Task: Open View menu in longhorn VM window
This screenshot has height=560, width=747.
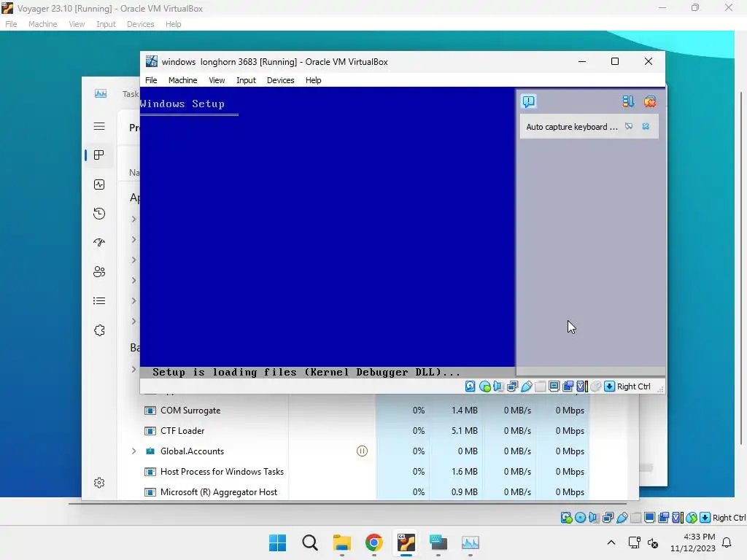Action: pos(217,80)
